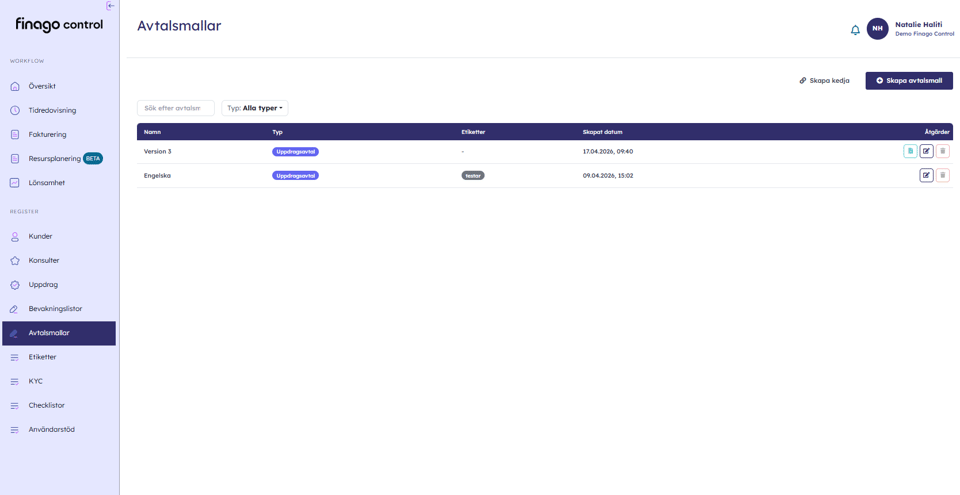This screenshot has height=495, width=960.
Task: Collapse the sidebar with the arrow icon
Action: (x=110, y=6)
